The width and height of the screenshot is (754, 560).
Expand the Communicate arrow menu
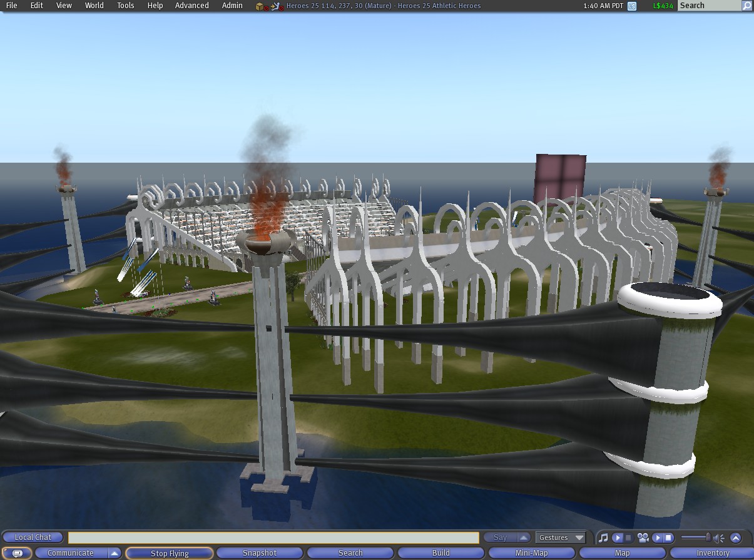pos(115,553)
